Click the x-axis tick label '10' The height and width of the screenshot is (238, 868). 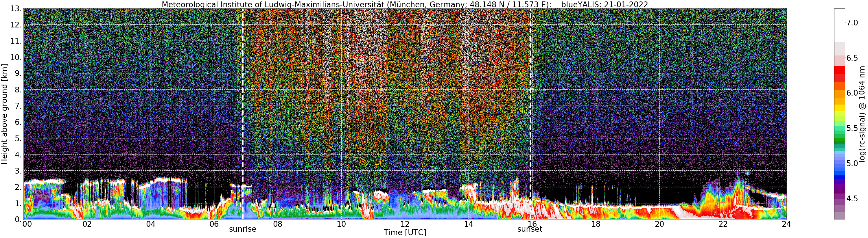pyautogui.click(x=341, y=224)
